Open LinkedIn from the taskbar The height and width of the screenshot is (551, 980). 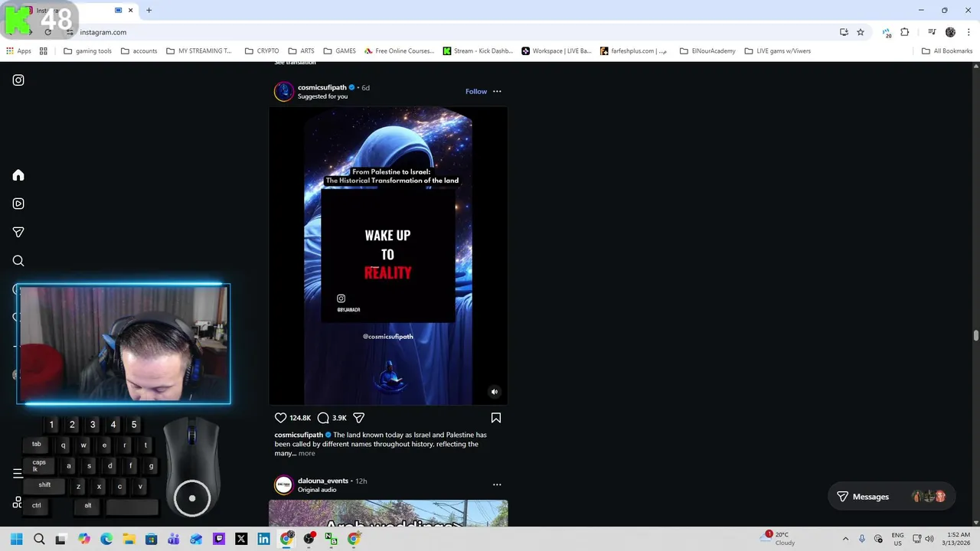tap(263, 539)
